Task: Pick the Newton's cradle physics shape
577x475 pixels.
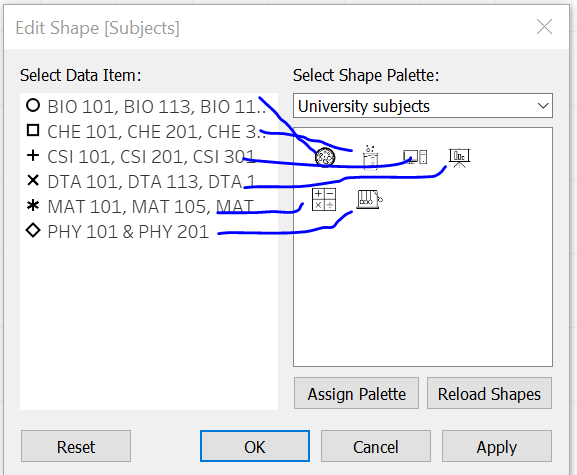Action: pos(370,199)
